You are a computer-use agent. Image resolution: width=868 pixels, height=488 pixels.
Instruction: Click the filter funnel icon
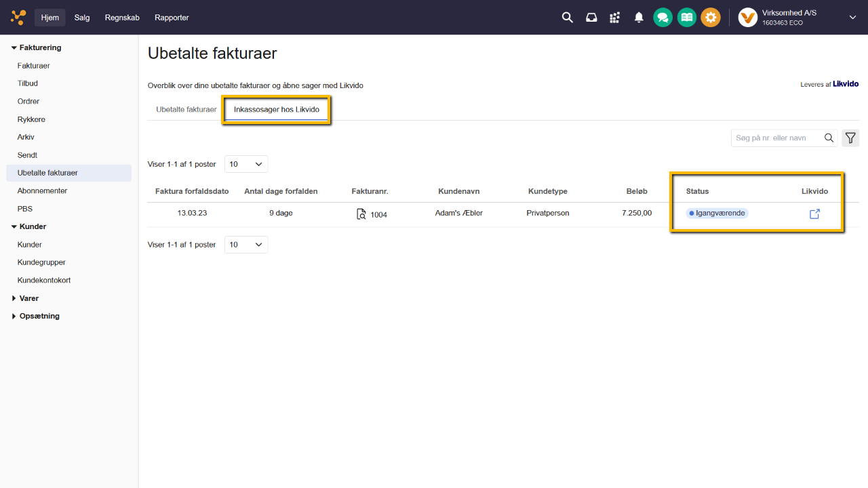850,138
